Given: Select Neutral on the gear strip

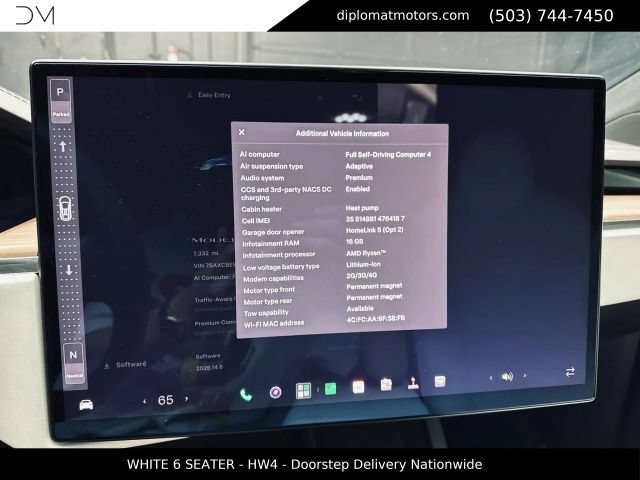Looking at the screenshot, I should tap(74, 362).
